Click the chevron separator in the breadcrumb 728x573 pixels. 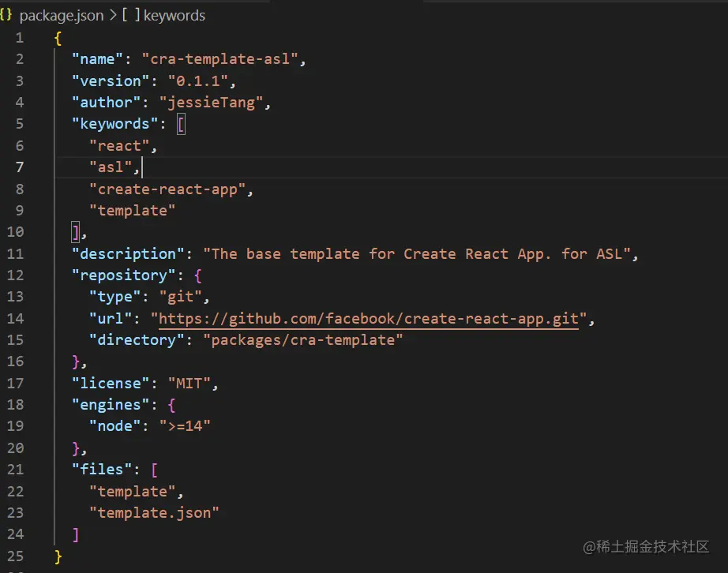113,15
